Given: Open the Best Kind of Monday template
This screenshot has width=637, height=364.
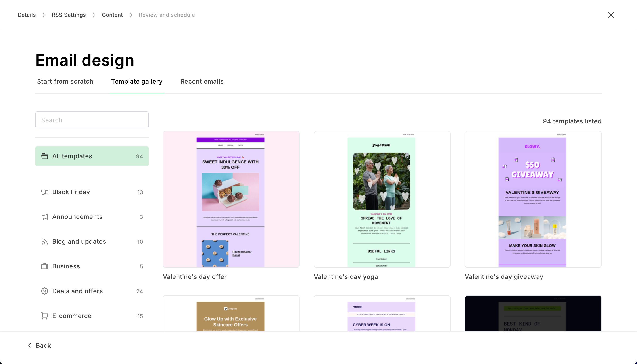Looking at the screenshot, I should (x=533, y=314).
